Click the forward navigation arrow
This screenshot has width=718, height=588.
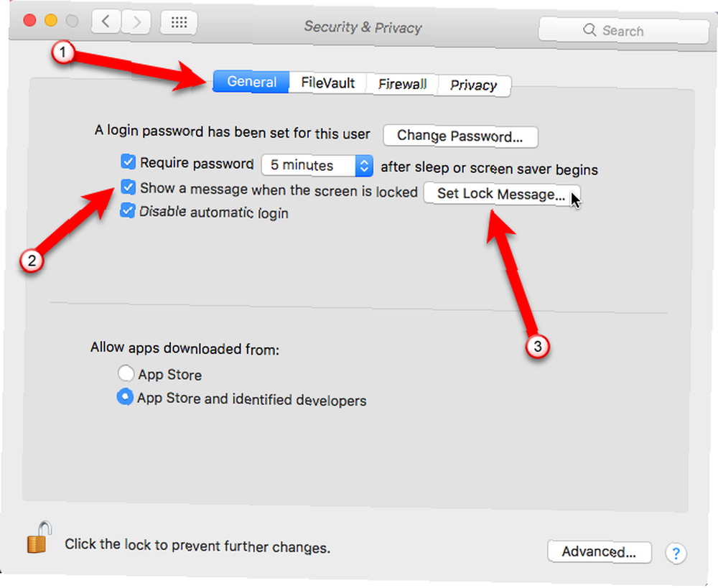click(x=136, y=22)
